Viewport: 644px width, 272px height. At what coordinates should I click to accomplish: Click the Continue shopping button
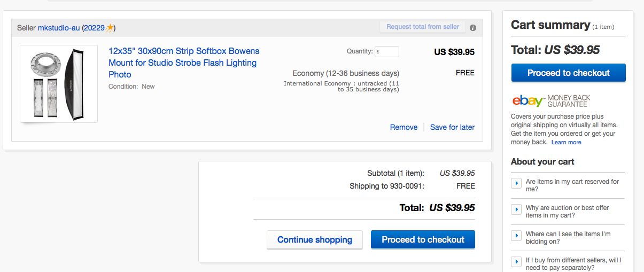(314, 240)
